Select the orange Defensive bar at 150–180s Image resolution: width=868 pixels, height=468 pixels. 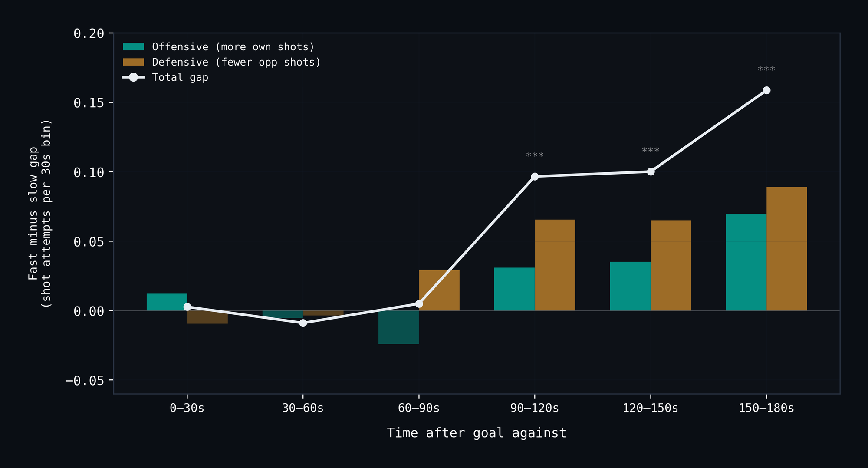point(786,248)
